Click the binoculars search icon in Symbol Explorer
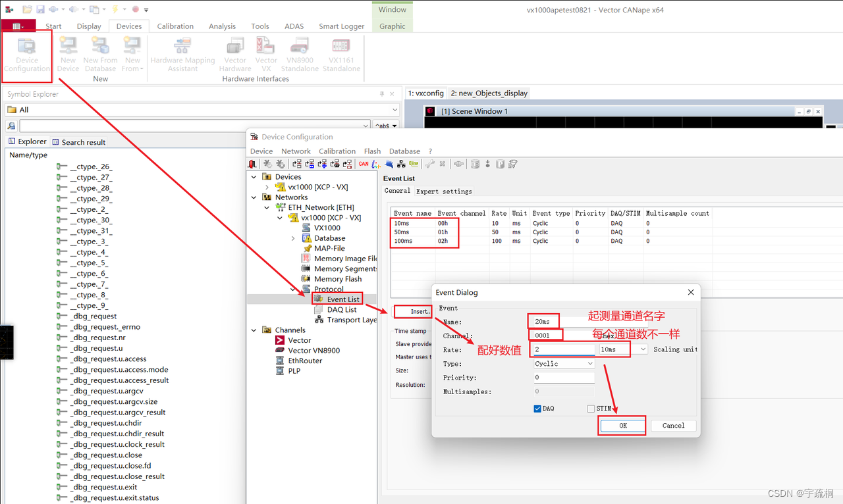The width and height of the screenshot is (843, 504). coord(12,126)
